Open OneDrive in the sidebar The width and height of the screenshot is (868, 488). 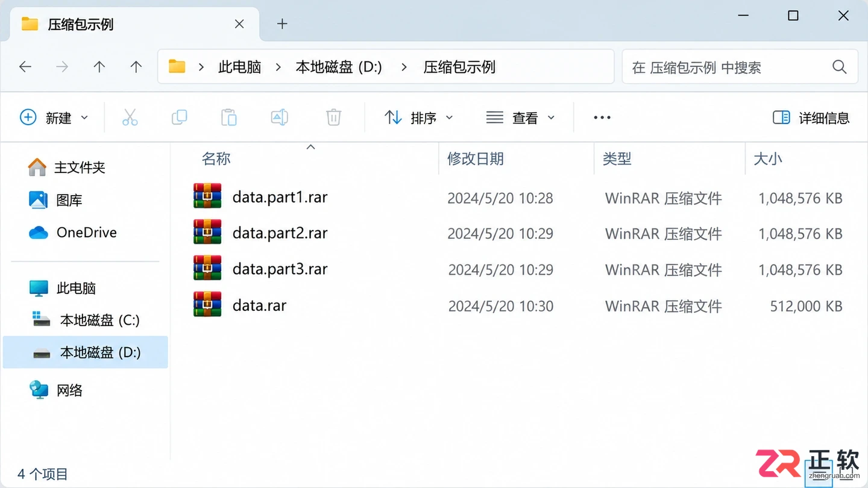point(73,233)
